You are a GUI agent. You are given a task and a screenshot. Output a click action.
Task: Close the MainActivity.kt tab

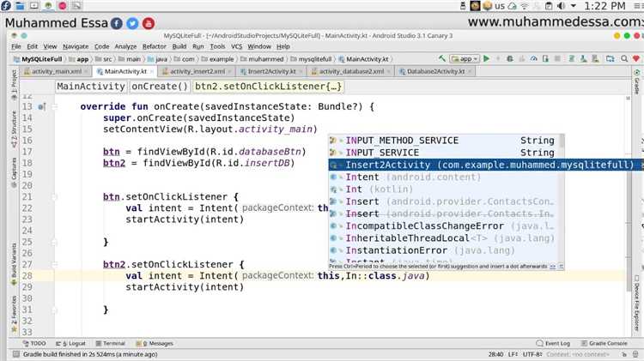[151, 71]
